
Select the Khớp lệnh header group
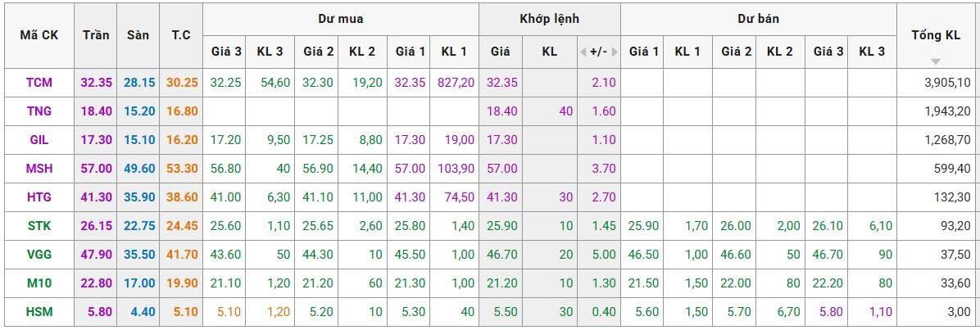coord(549,19)
